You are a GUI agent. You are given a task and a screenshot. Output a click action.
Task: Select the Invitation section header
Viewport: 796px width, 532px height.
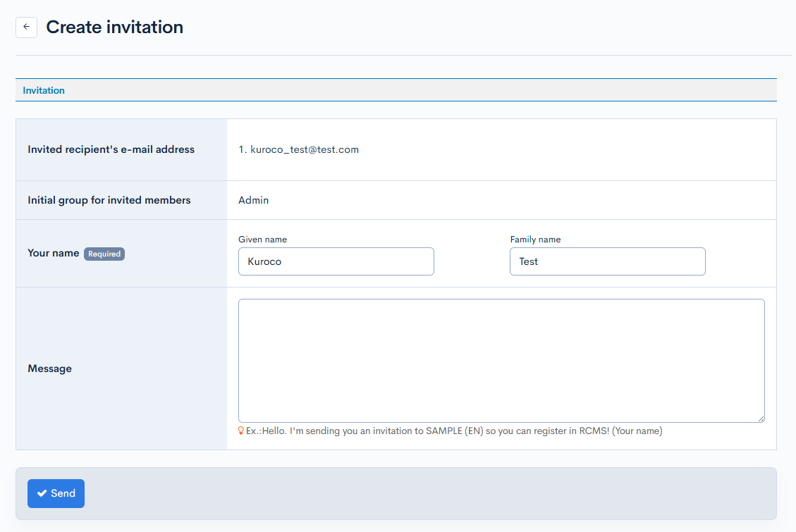pos(44,90)
